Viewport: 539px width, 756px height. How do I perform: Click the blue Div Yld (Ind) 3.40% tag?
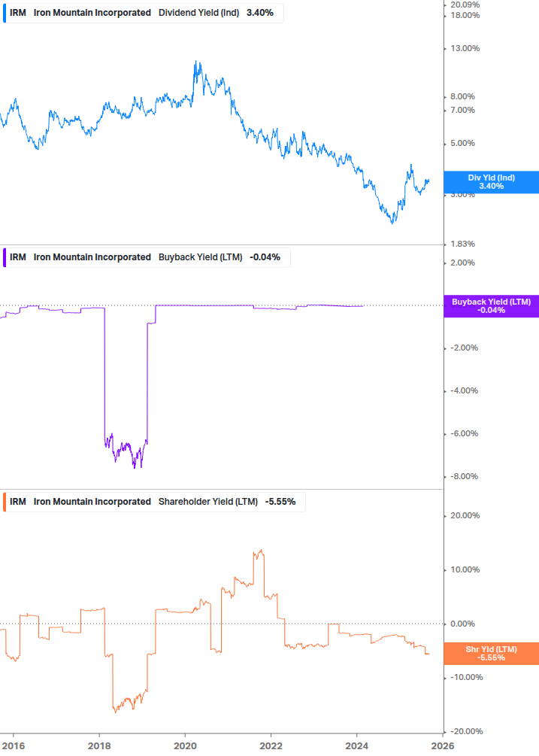coord(492,182)
